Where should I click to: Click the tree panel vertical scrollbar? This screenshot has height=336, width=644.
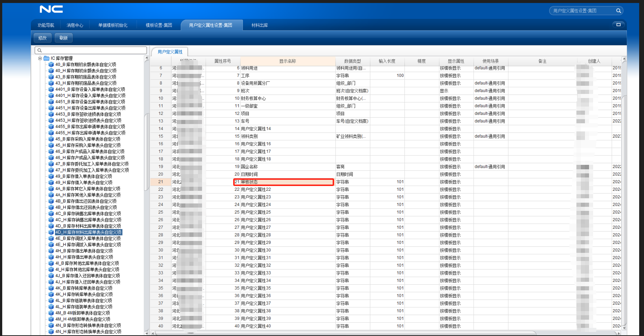(146, 152)
